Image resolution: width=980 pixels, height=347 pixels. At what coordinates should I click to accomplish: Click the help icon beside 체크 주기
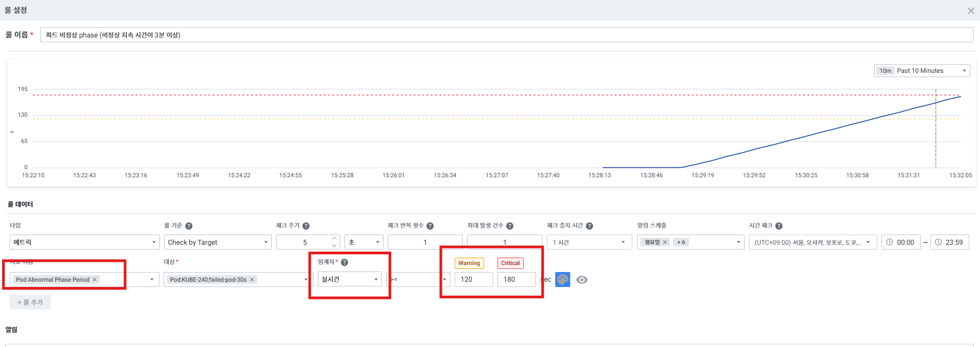click(x=306, y=226)
